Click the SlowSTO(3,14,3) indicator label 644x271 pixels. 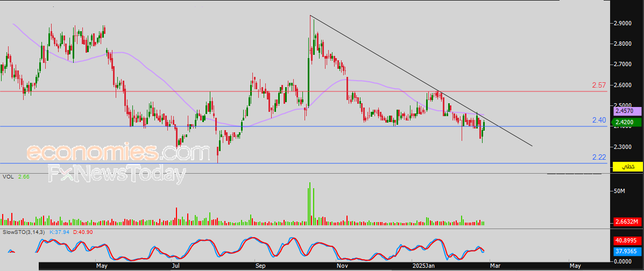(23, 232)
